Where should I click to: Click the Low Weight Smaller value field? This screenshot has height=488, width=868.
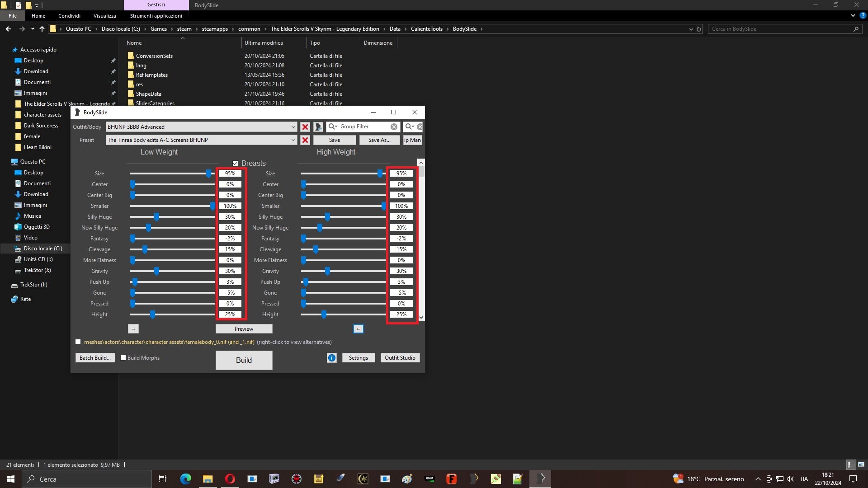point(230,206)
